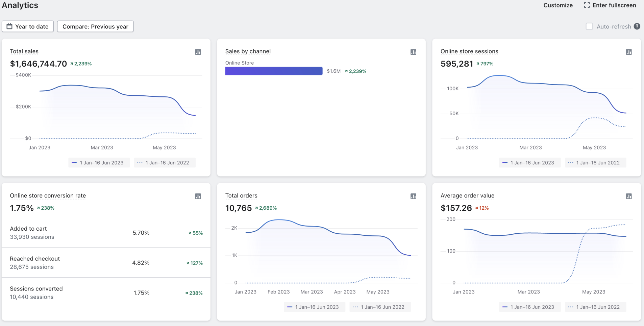The width and height of the screenshot is (644, 326).
Task: Click the Customize button
Action: point(558,5)
